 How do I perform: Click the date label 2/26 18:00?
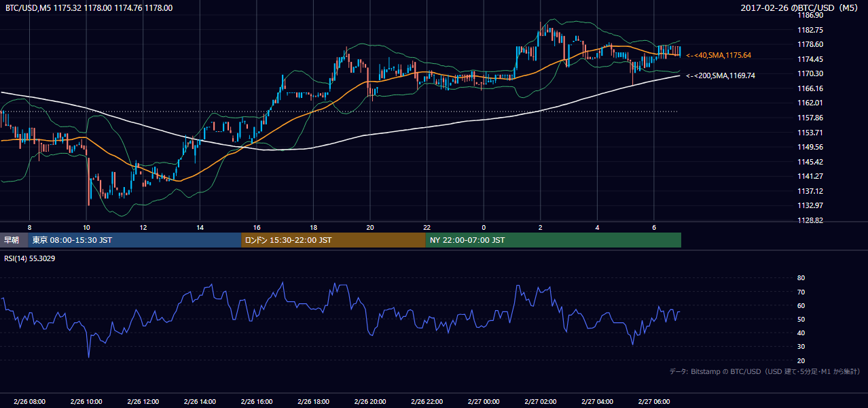(x=313, y=402)
